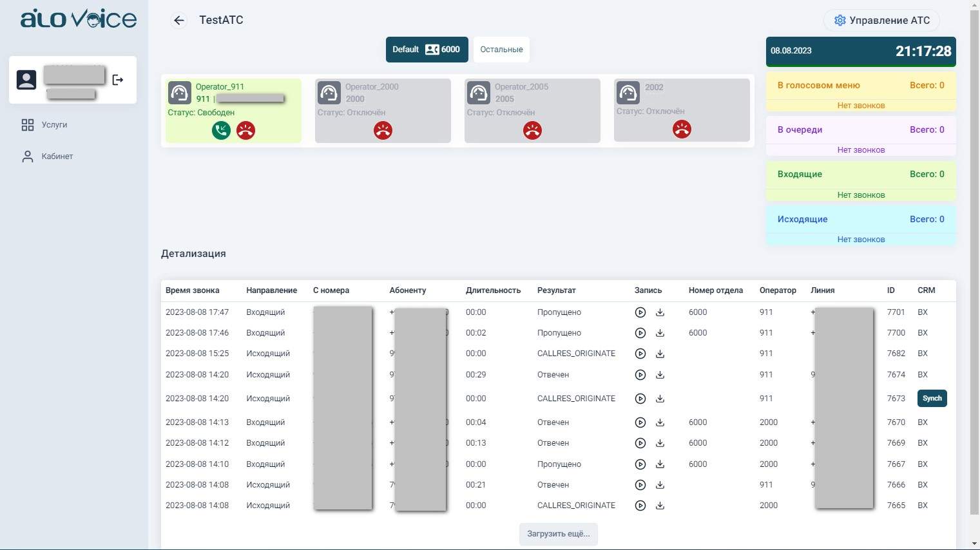Click the red hang-up icon for Operator_2005

pyautogui.click(x=532, y=131)
